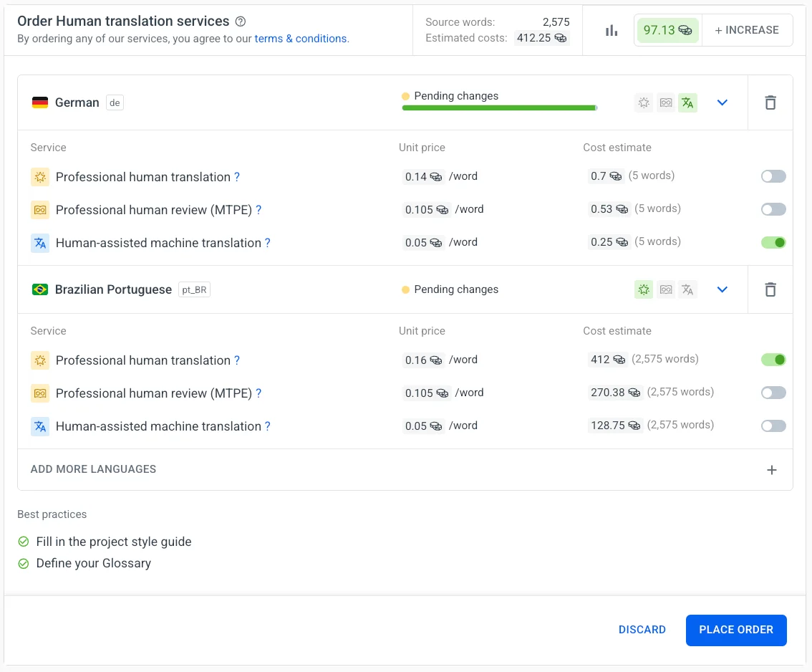Open help for Brazilian Portuguese Human-assisted machine translation
Image resolution: width=812 pixels, height=672 pixels.
click(267, 426)
